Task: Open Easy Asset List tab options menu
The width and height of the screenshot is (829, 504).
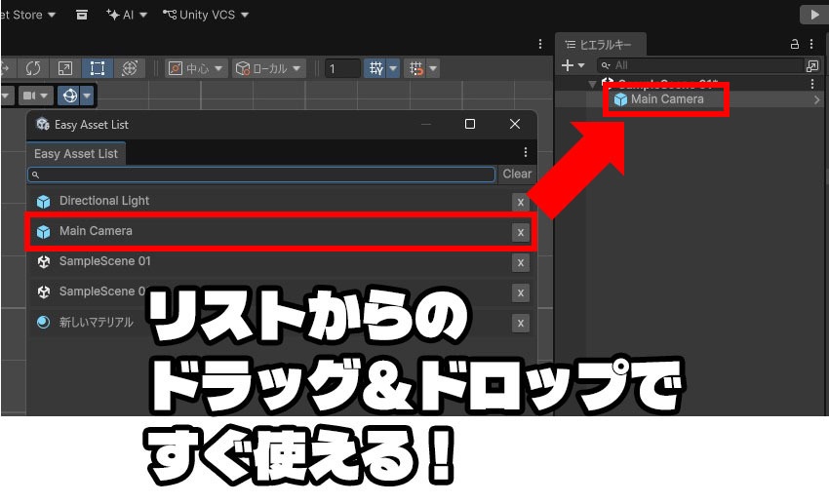Action: (x=525, y=153)
